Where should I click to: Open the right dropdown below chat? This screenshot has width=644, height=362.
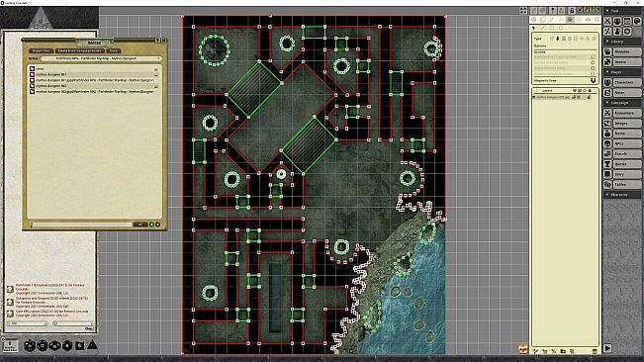pyautogui.click(x=73, y=323)
